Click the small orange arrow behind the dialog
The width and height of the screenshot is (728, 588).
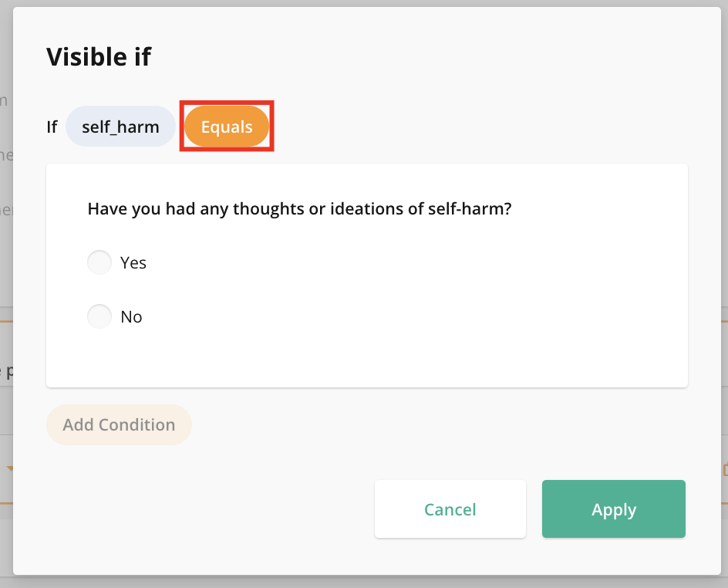(9, 468)
